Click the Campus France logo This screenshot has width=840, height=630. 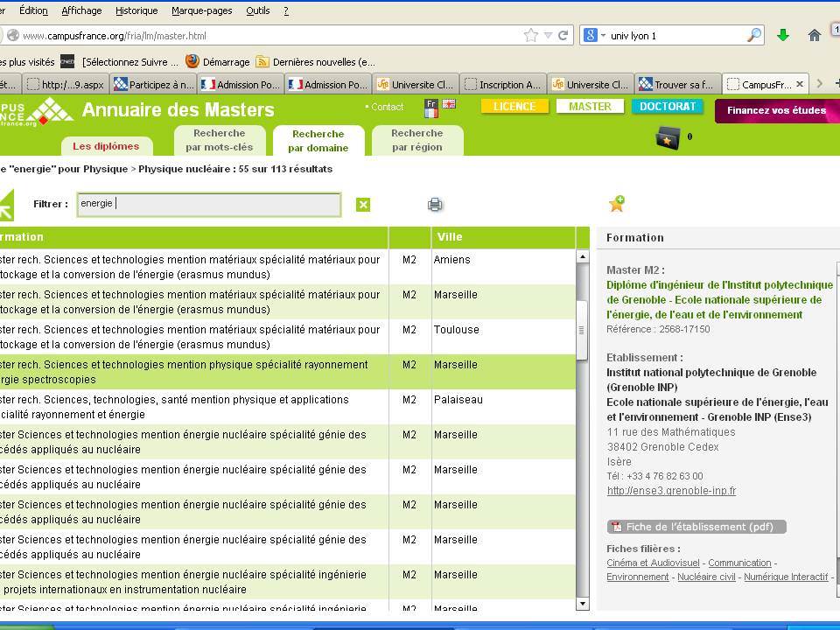(x=36, y=111)
